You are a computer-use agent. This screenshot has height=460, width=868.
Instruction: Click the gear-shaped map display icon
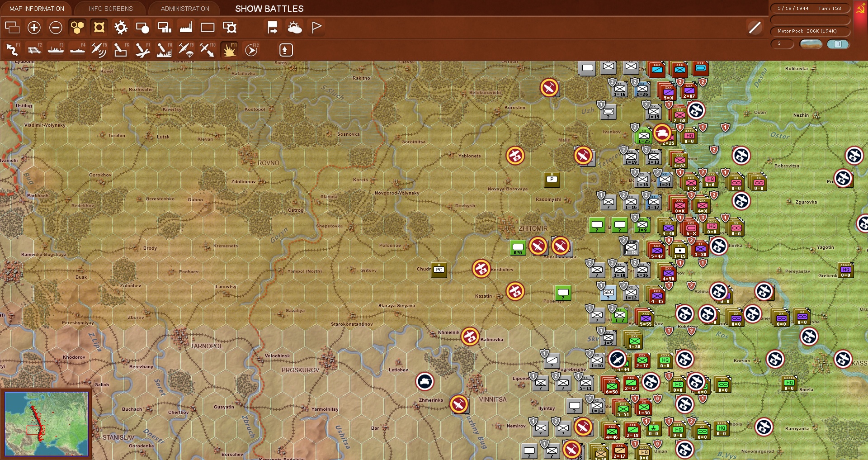[x=121, y=28]
